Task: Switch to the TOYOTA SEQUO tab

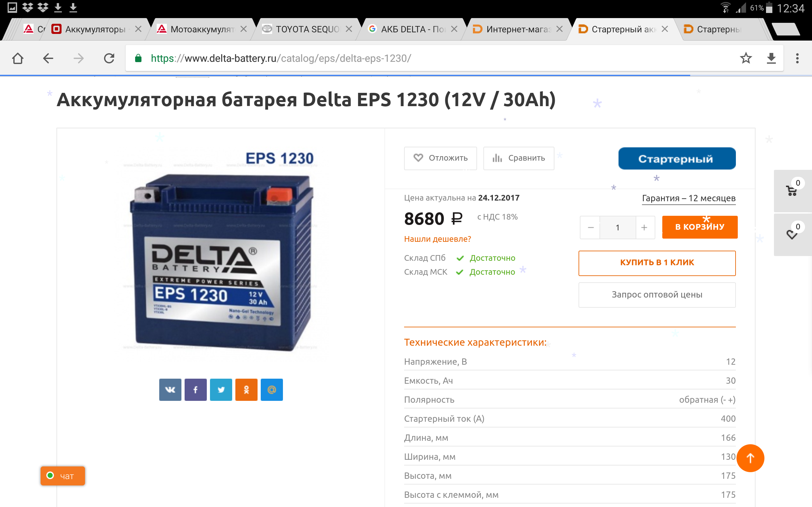Action: coord(307,29)
